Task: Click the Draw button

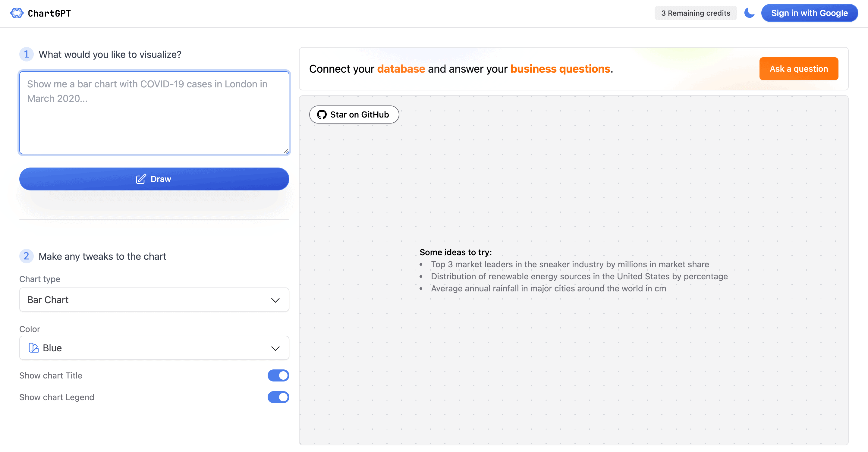Action: pyautogui.click(x=154, y=179)
